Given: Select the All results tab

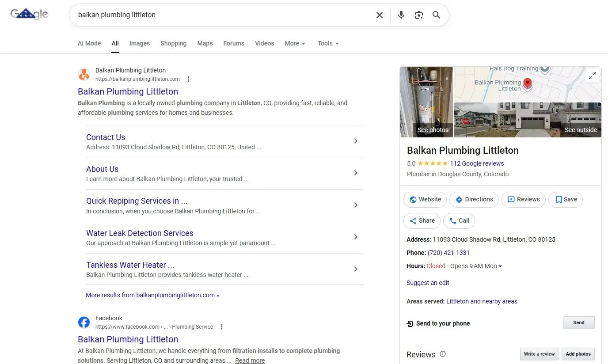Looking at the screenshot, I should coord(115,43).
